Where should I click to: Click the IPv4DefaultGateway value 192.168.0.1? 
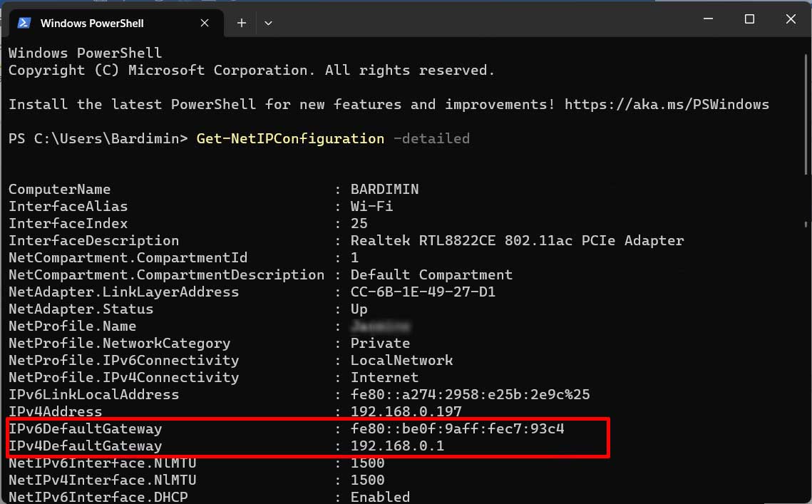click(397, 446)
